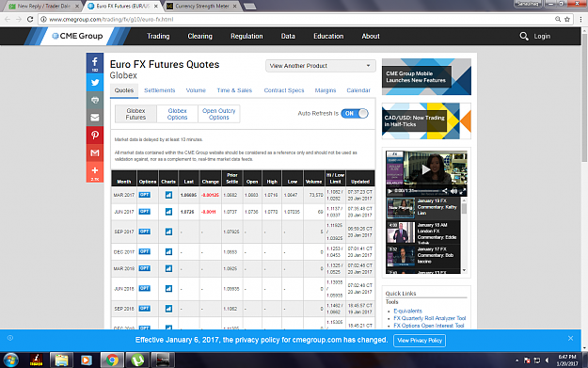Viewport: 588px width, 368px height.
Task: Open chart for SEP 2018 contract
Action: click(x=168, y=309)
